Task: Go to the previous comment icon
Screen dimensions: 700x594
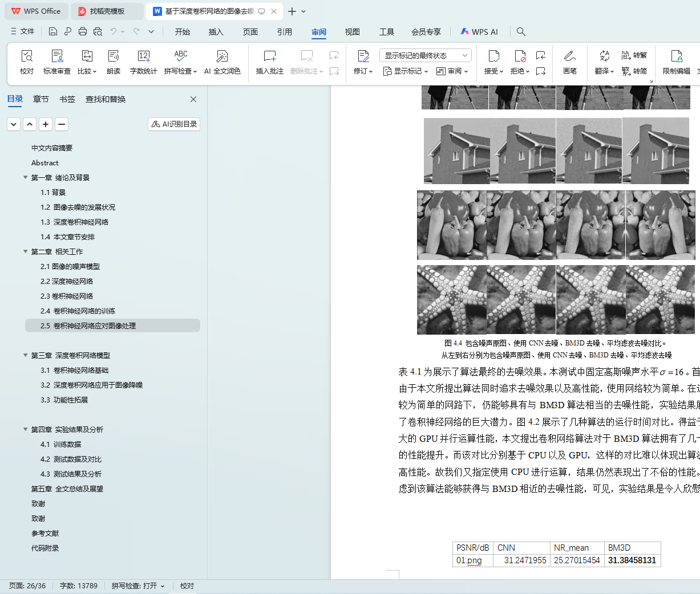Action: [x=334, y=55]
